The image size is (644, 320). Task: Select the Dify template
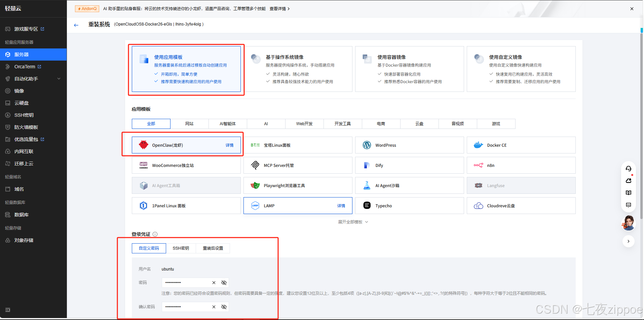[410, 165]
